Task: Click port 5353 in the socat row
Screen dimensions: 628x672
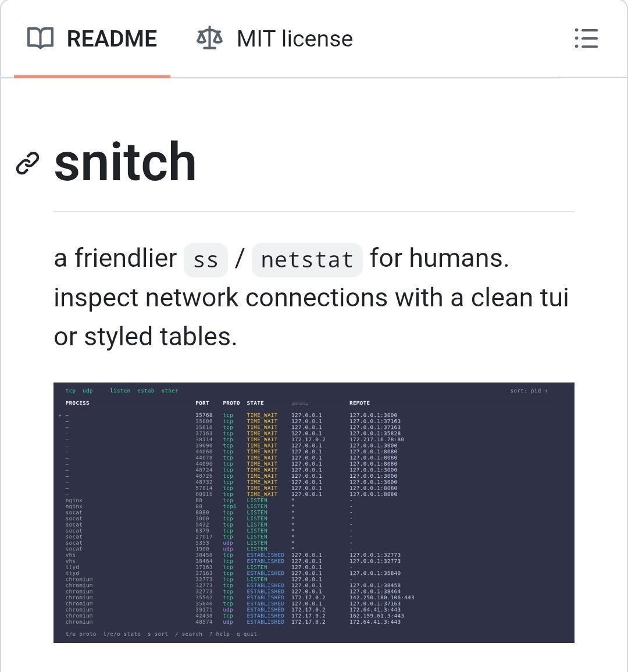Action: (202, 542)
